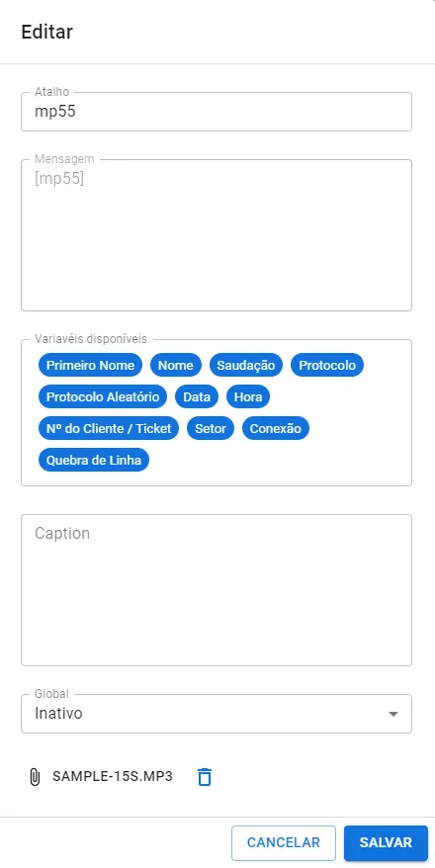Click the CANCELAR button
435x868 pixels.
[x=284, y=843]
